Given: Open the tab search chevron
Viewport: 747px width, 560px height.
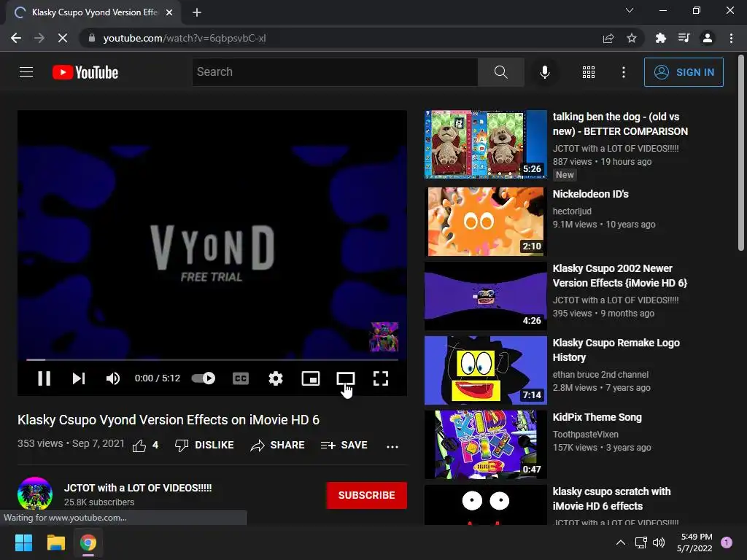Looking at the screenshot, I should point(630,10).
